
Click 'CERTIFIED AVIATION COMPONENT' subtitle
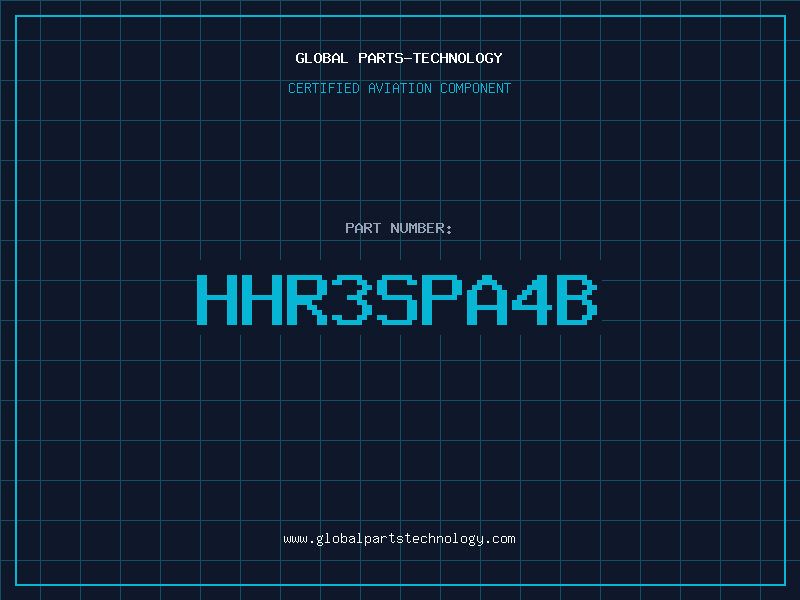click(x=399, y=88)
